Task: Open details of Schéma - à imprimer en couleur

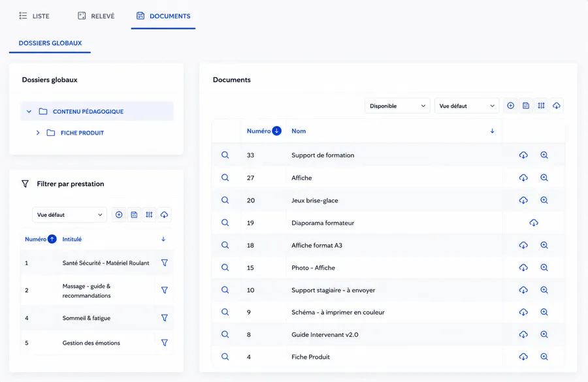Action: (225, 312)
